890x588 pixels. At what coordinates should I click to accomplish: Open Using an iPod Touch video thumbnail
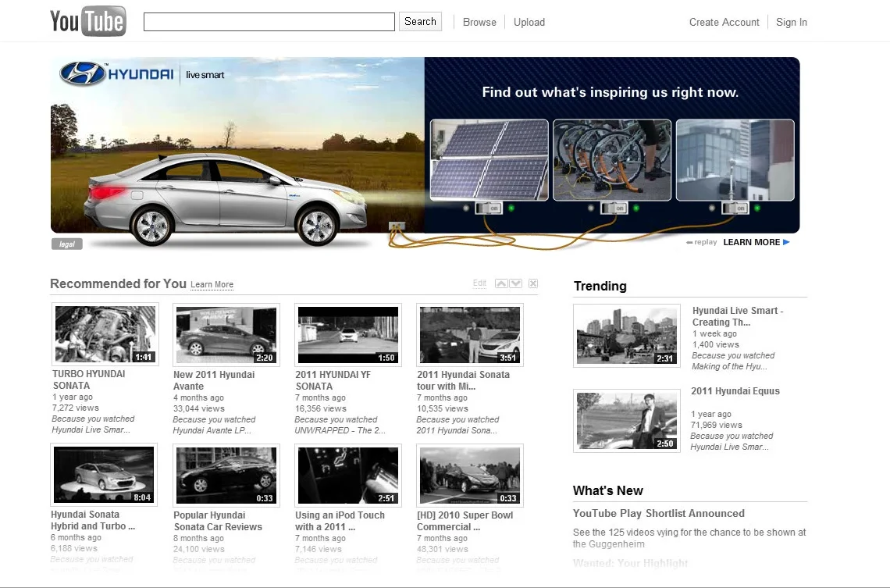[348, 476]
